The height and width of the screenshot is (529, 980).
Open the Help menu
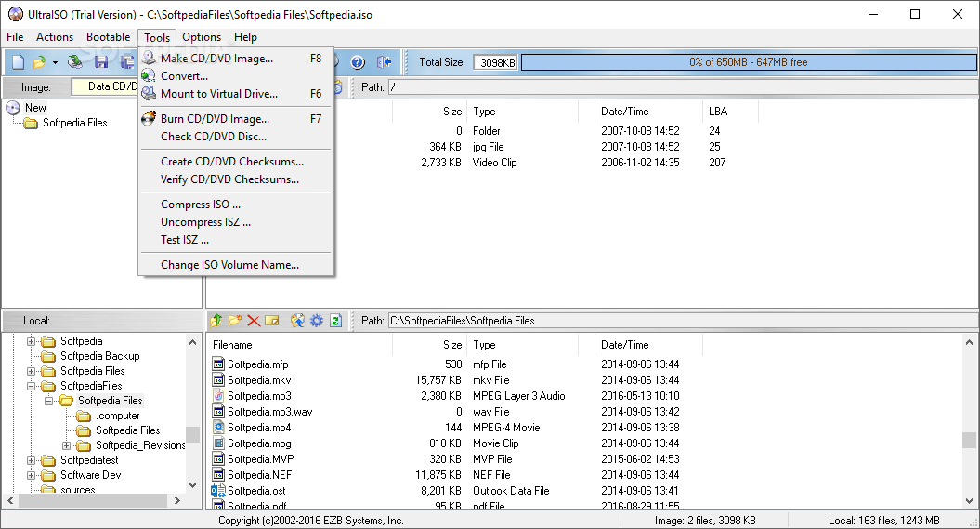click(x=245, y=37)
